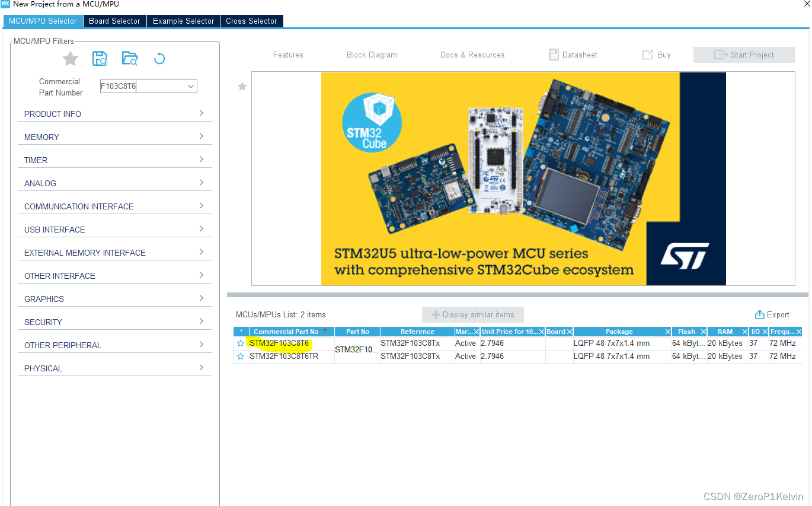Click the Export upload icon
This screenshot has height=506, width=812.
pyautogui.click(x=759, y=314)
